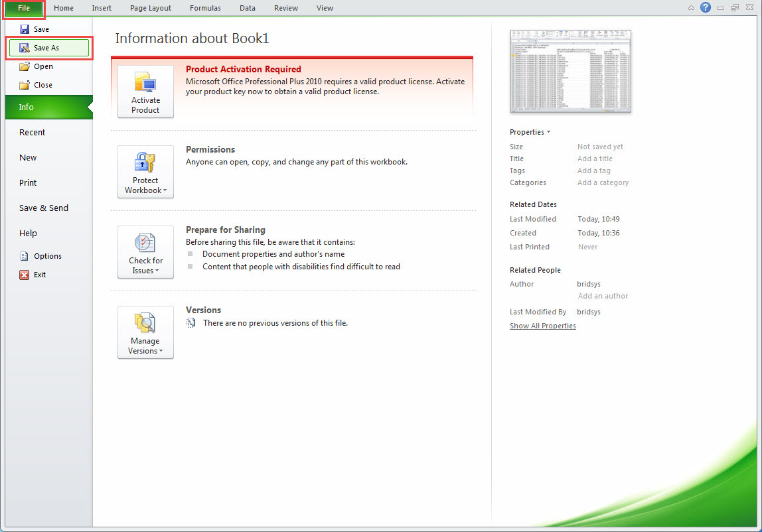The image size is (762, 532).
Task: Click the Options label
Action: coord(48,256)
